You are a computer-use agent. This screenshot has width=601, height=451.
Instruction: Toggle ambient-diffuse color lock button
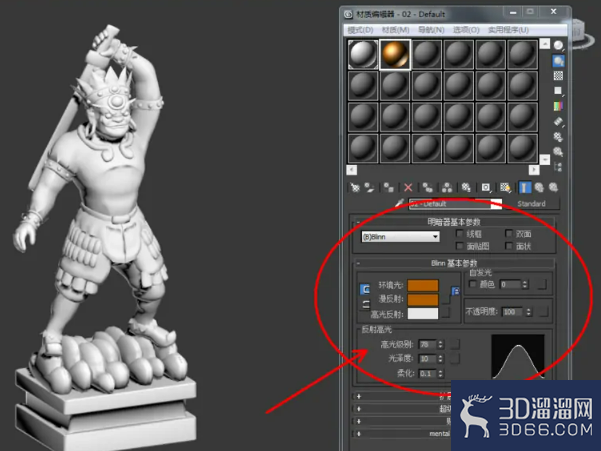[365, 289]
